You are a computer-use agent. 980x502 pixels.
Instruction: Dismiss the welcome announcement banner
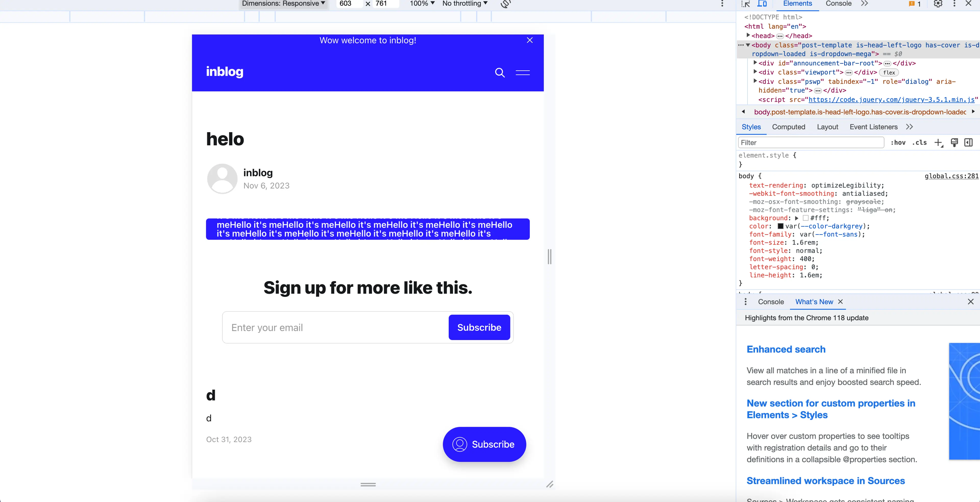click(x=530, y=40)
